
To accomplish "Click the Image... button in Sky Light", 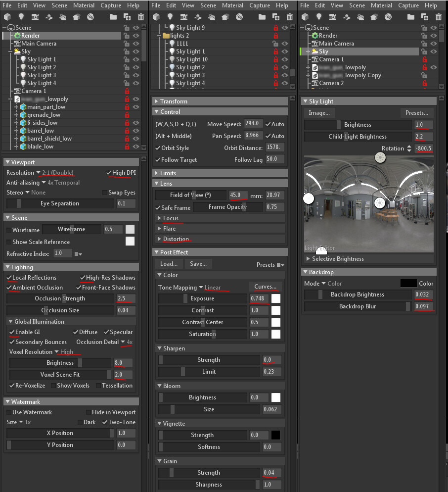I will click(319, 113).
